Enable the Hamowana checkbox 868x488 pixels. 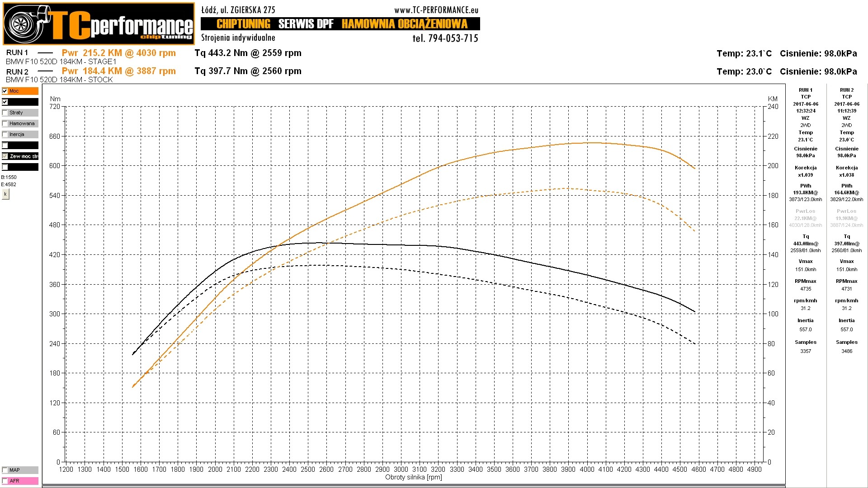pyautogui.click(x=5, y=123)
